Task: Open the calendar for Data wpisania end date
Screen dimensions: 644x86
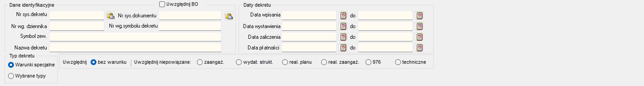Action: (419, 15)
